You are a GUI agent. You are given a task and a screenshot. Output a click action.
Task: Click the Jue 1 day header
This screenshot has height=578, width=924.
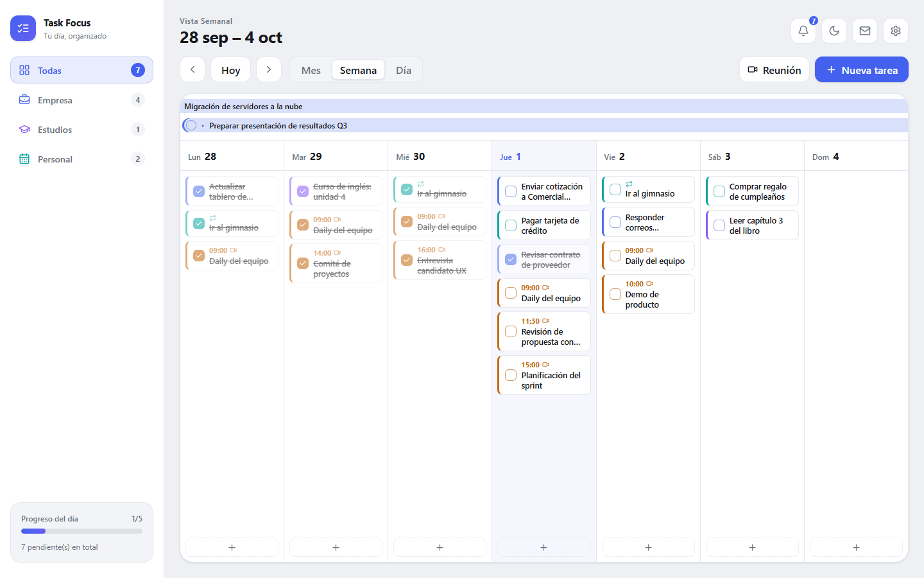tap(544, 156)
